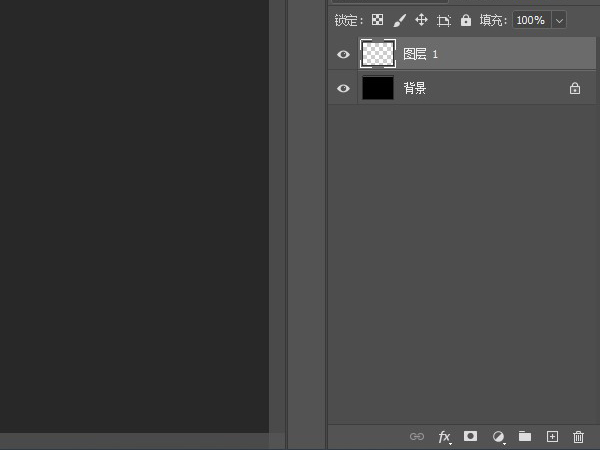Toggle lock transparent pixels checkerboard icon
This screenshot has width=600, height=450.
tap(377, 20)
